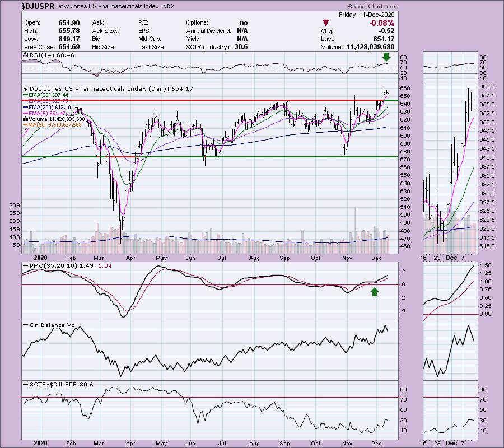Image resolution: width=504 pixels, height=448 pixels.
Task: Click the Last value 654.17
Action: (x=384, y=39)
